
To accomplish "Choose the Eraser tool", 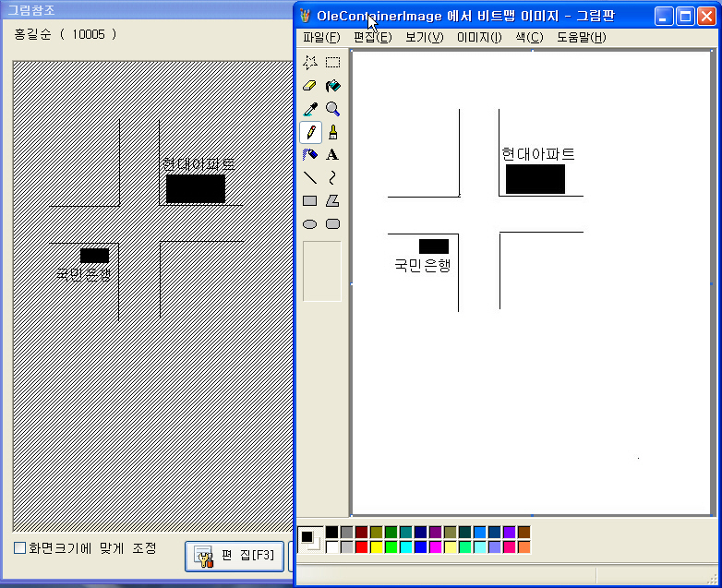I will [x=310, y=86].
